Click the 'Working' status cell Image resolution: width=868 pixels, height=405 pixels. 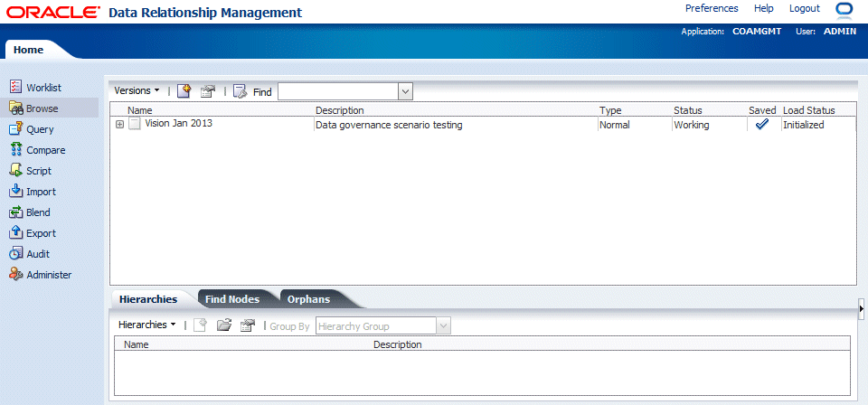[691, 125]
